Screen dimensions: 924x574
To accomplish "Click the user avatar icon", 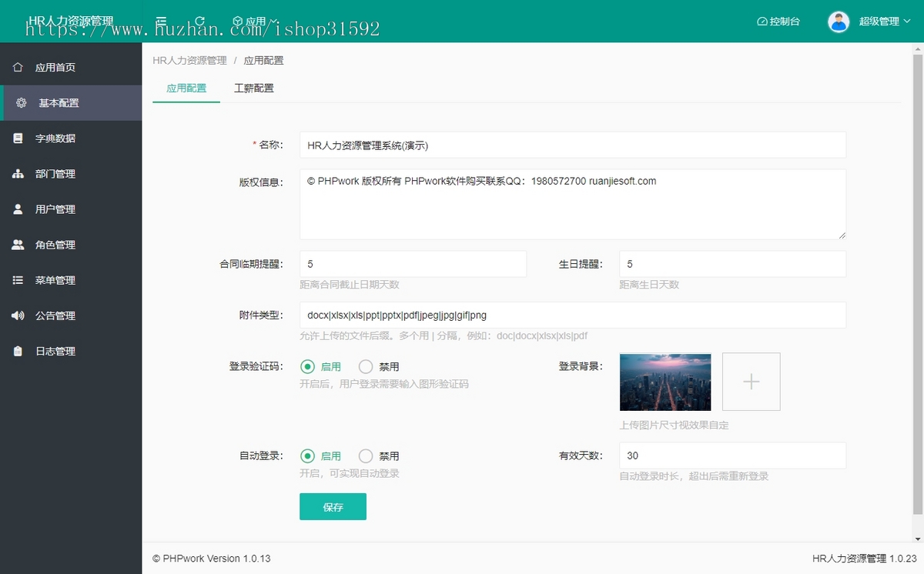I will [838, 22].
